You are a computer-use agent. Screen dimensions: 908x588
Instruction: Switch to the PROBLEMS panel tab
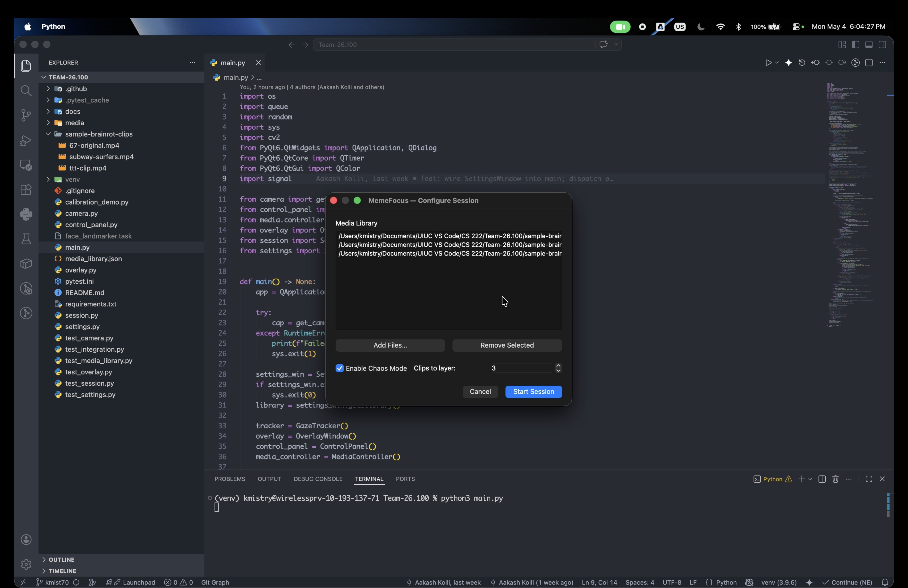[x=230, y=479]
